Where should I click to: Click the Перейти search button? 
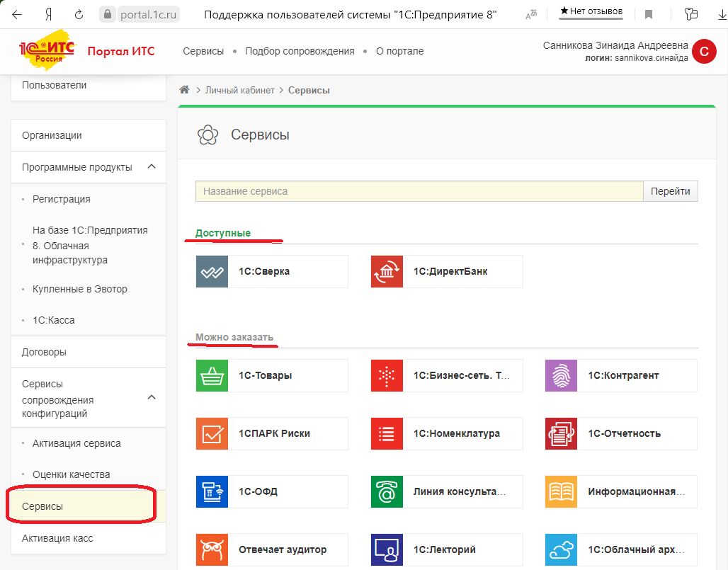pos(671,191)
